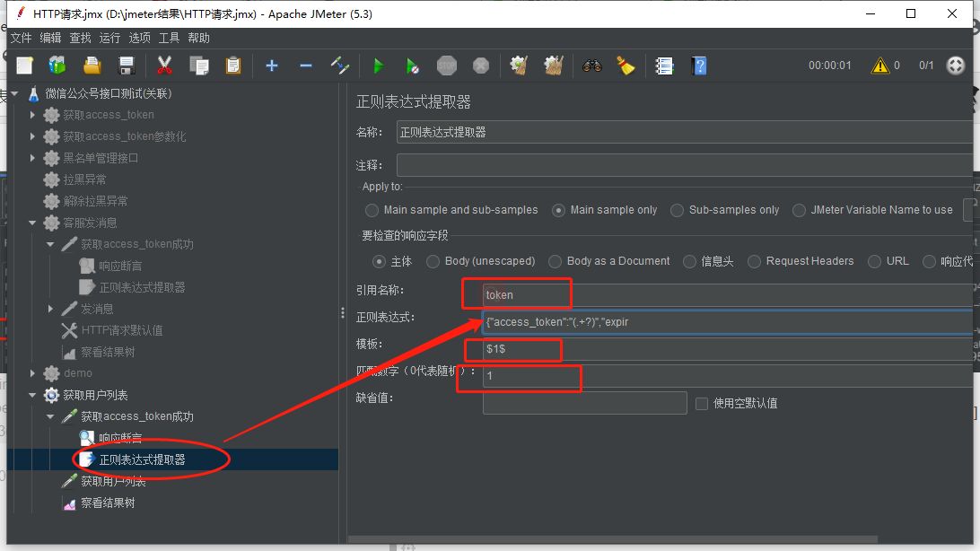Open the Templates icon in toolbar

[57, 66]
